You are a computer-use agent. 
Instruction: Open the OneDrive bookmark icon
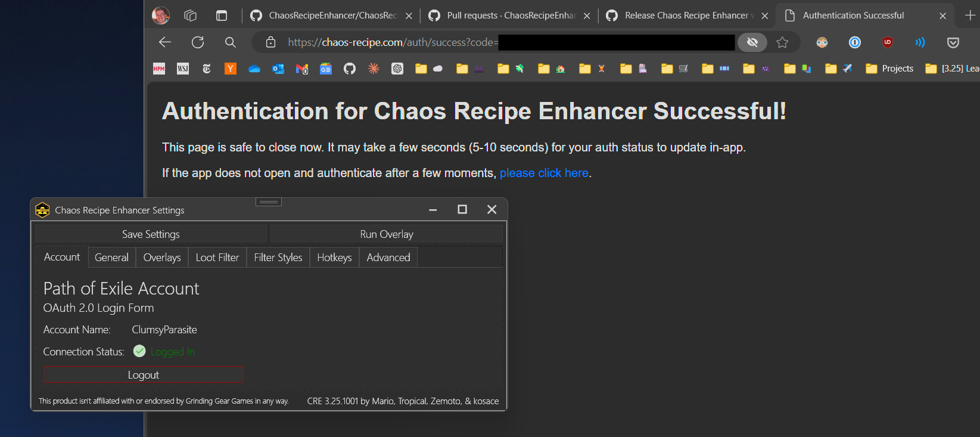pyautogui.click(x=254, y=69)
